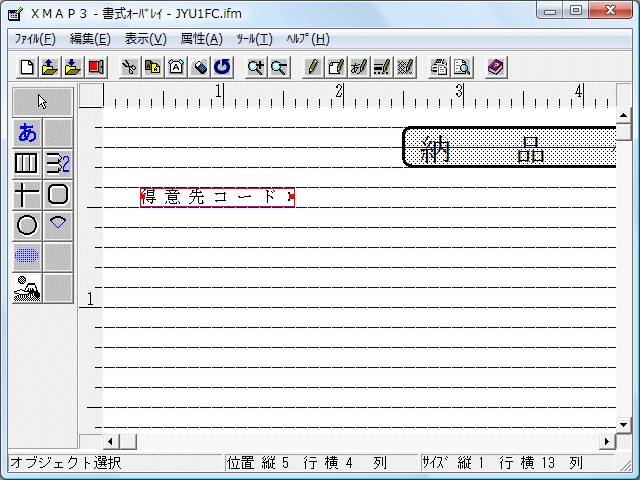
Task: Click the application icon in title bar
Action: [16, 13]
